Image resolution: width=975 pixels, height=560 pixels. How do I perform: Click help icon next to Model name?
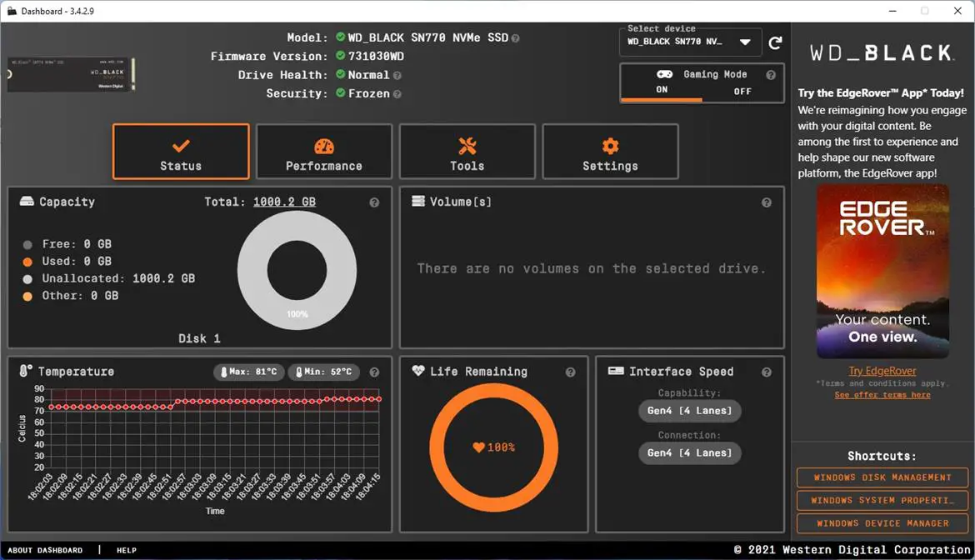point(515,38)
